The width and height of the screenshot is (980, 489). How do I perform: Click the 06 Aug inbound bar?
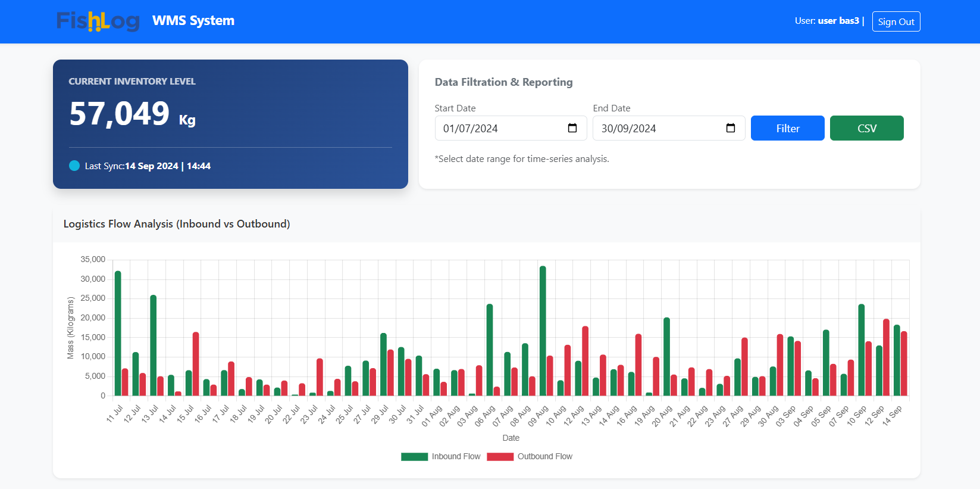[490, 350]
